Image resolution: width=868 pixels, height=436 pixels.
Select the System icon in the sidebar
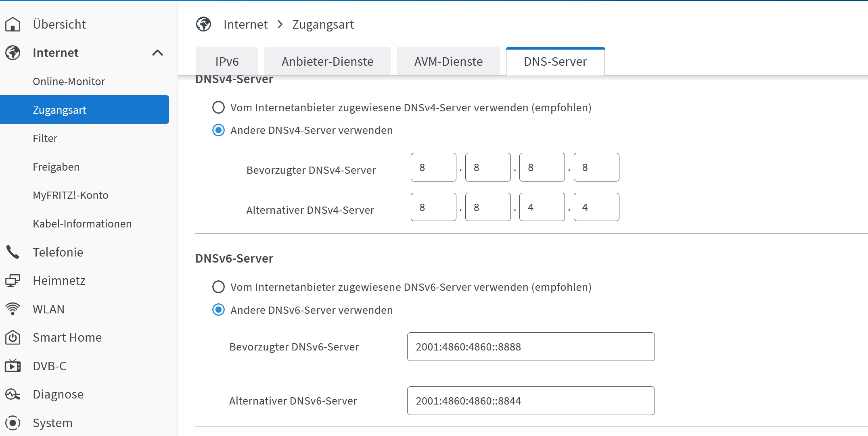[x=13, y=423]
